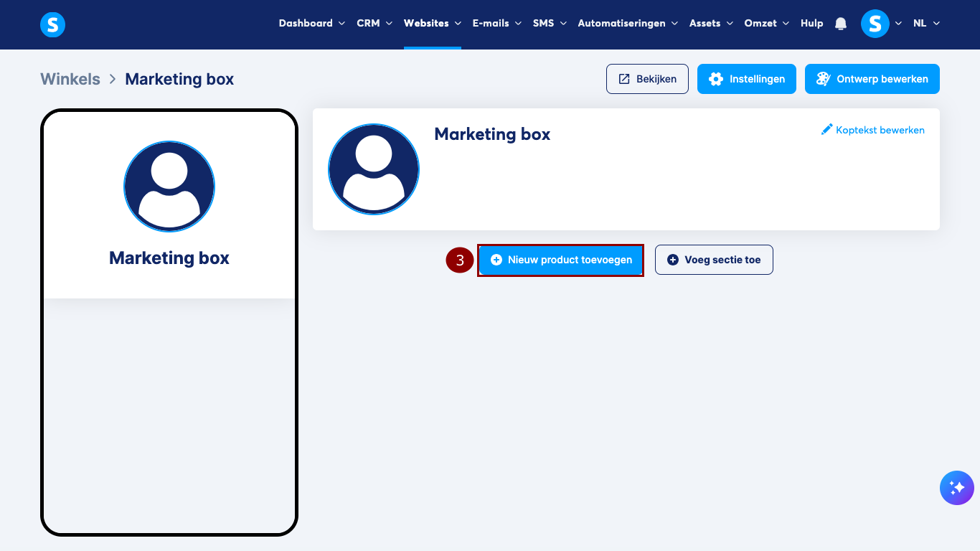Click the chevron beside the account avatar

[898, 24]
